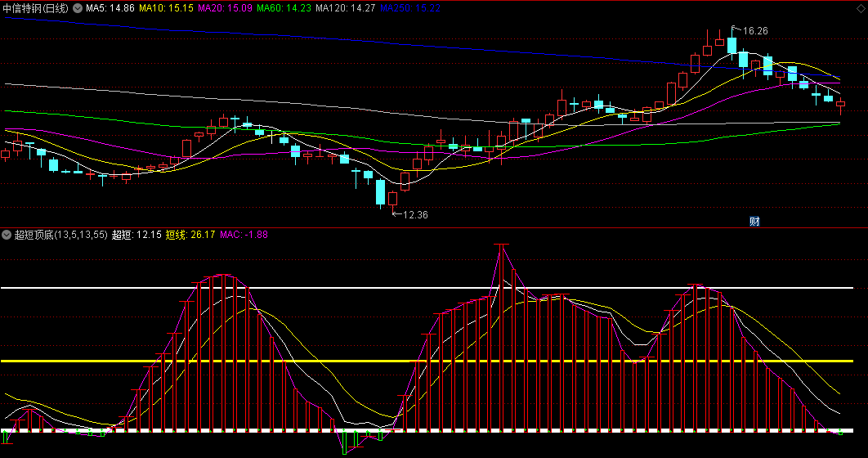The image size is (868, 458).
Task: Select the 中信特钢(日线) chart title
Action: 36,8
